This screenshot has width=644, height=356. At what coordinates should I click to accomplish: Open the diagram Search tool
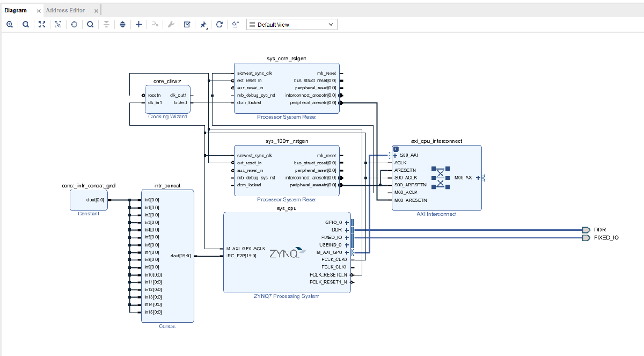(x=90, y=24)
